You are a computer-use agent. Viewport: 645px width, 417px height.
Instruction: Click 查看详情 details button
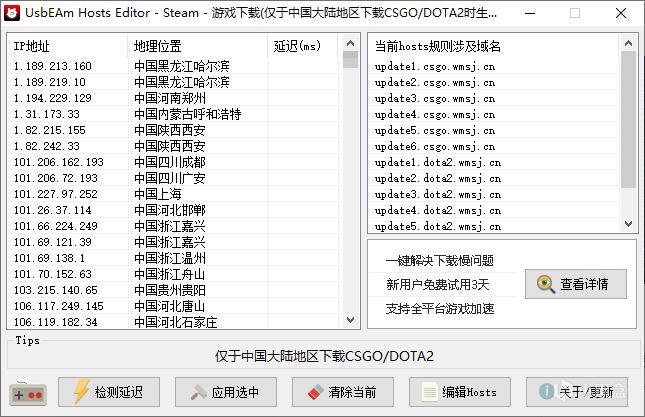tap(576, 284)
